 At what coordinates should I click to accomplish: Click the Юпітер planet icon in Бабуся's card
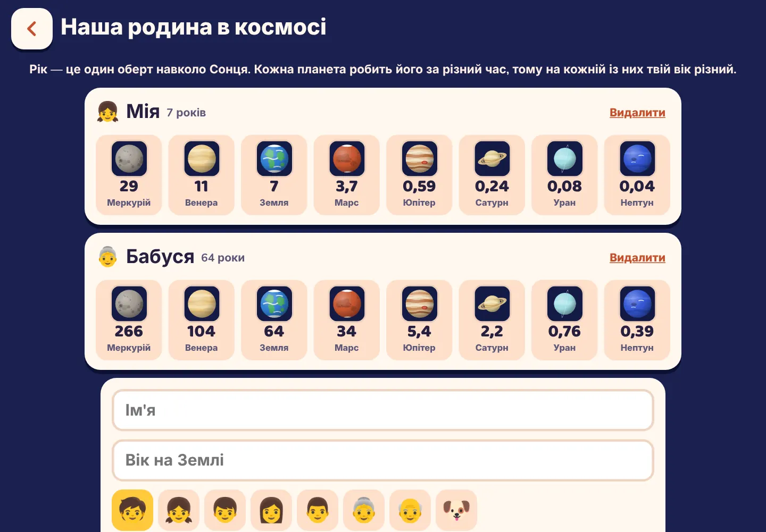[x=419, y=303]
